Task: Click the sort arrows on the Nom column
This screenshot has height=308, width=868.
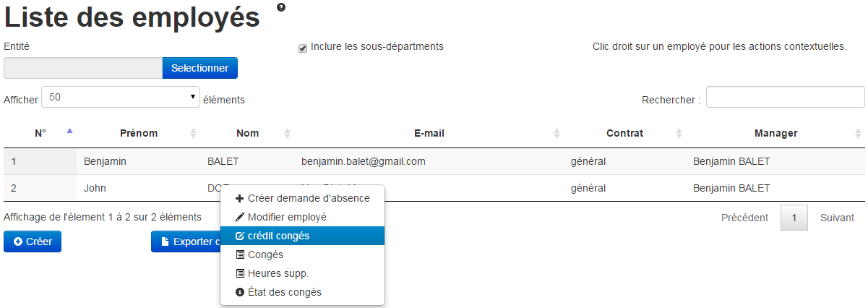Action: pyautogui.click(x=287, y=133)
